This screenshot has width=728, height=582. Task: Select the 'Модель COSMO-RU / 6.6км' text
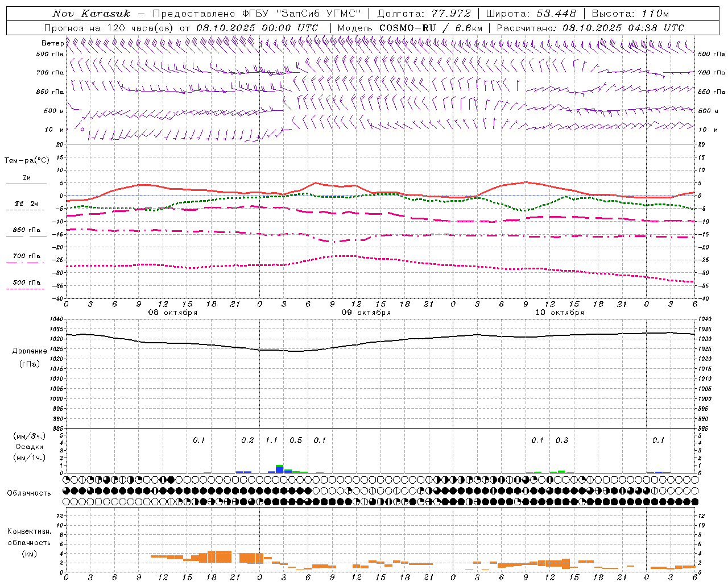(x=409, y=28)
